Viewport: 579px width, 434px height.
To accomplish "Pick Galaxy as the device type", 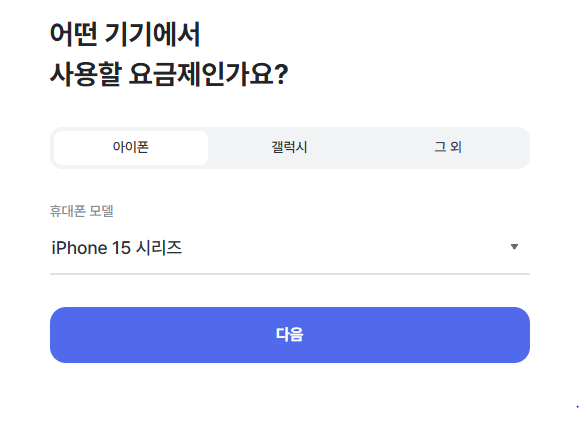I will tap(290, 148).
